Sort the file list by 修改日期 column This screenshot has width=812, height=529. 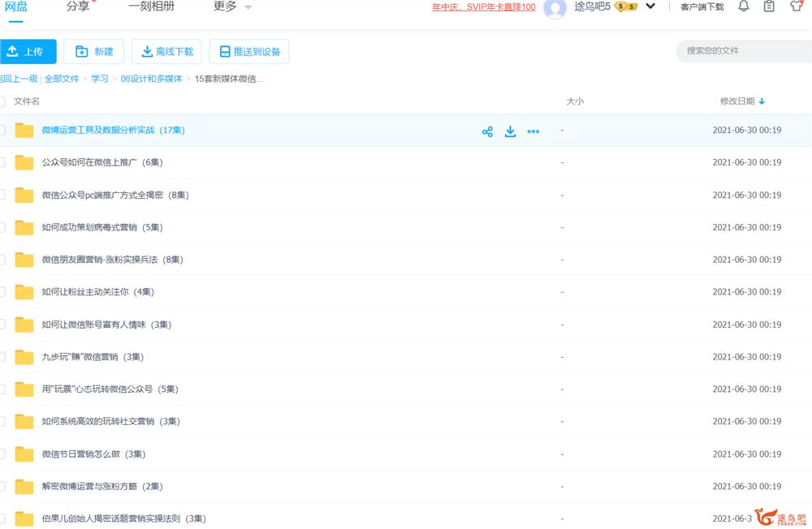coord(737,101)
